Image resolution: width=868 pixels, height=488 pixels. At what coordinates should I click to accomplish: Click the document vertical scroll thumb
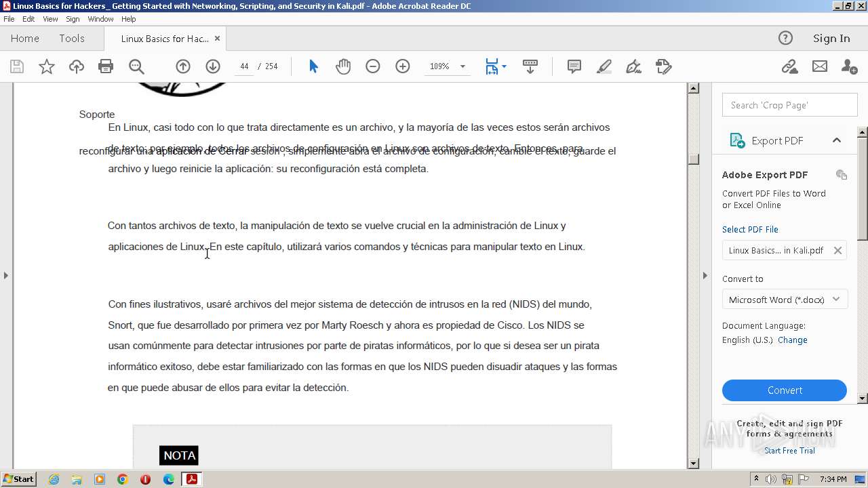(693, 159)
